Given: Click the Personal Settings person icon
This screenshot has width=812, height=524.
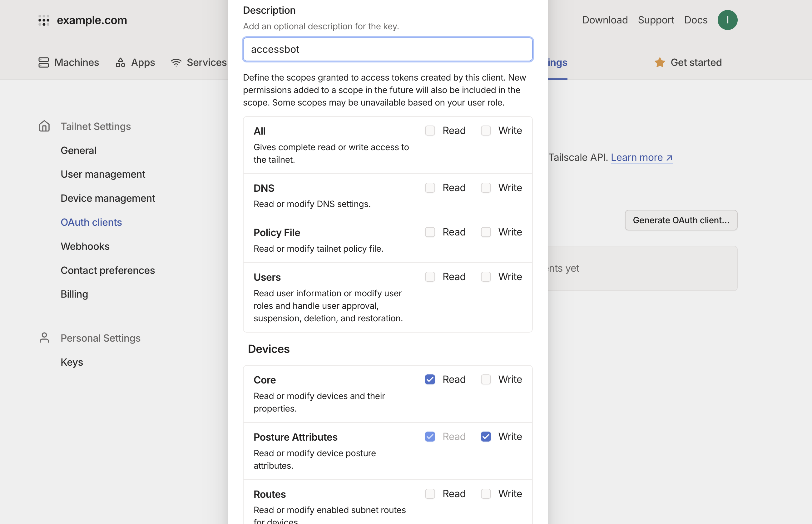Looking at the screenshot, I should [x=44, y=337].
